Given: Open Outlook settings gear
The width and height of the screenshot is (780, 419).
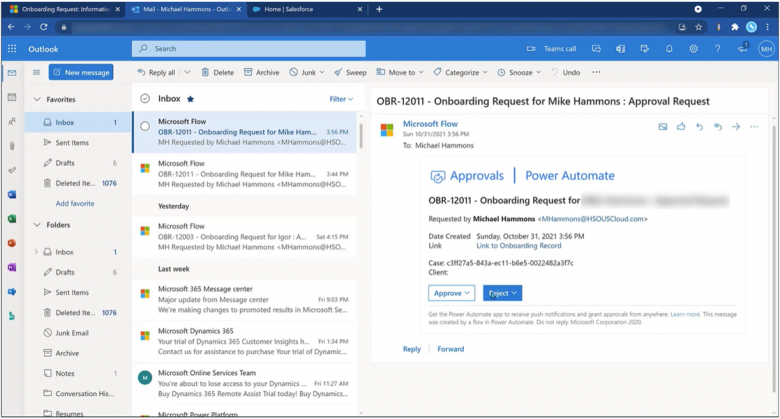Looking at the screenshot, I should pyautogui.click(x=693, y=49).
